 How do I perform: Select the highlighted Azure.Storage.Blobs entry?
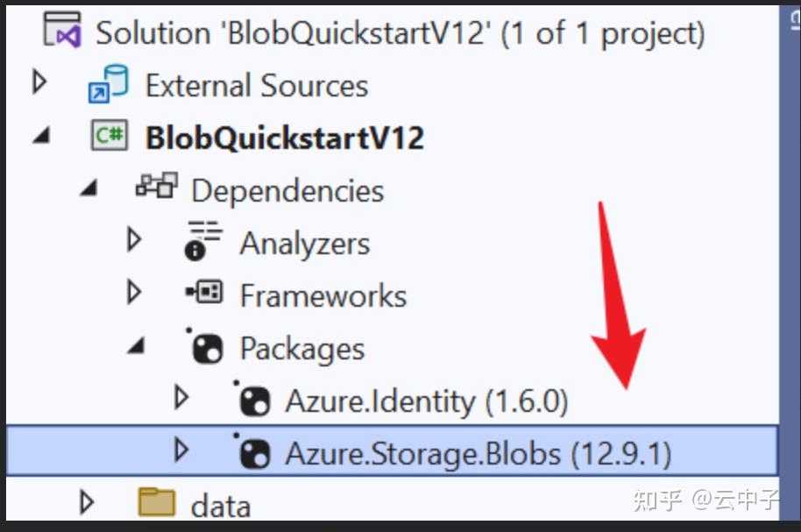point(478,452)
